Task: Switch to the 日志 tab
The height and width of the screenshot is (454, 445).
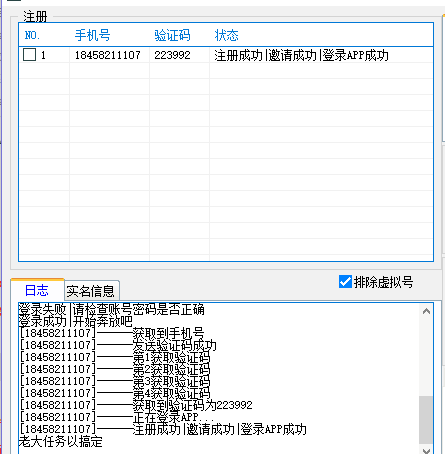Action: pyautogui.click(x=37, y=290)
